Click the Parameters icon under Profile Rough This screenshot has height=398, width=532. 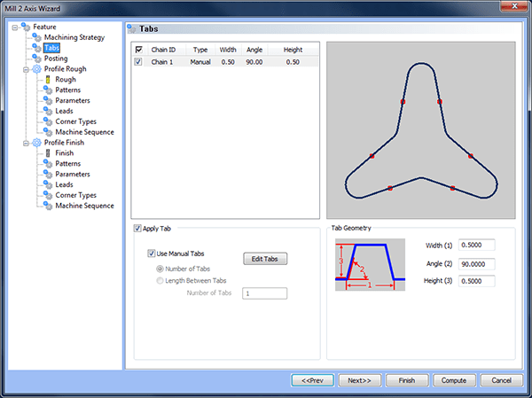[x=48, y=100]
